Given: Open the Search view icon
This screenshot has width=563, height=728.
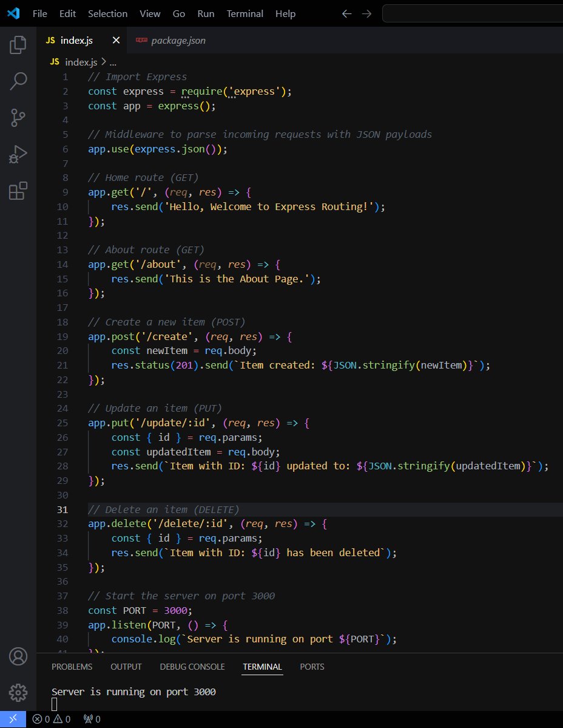Looking at the screenshot, I should click(18, 81).
